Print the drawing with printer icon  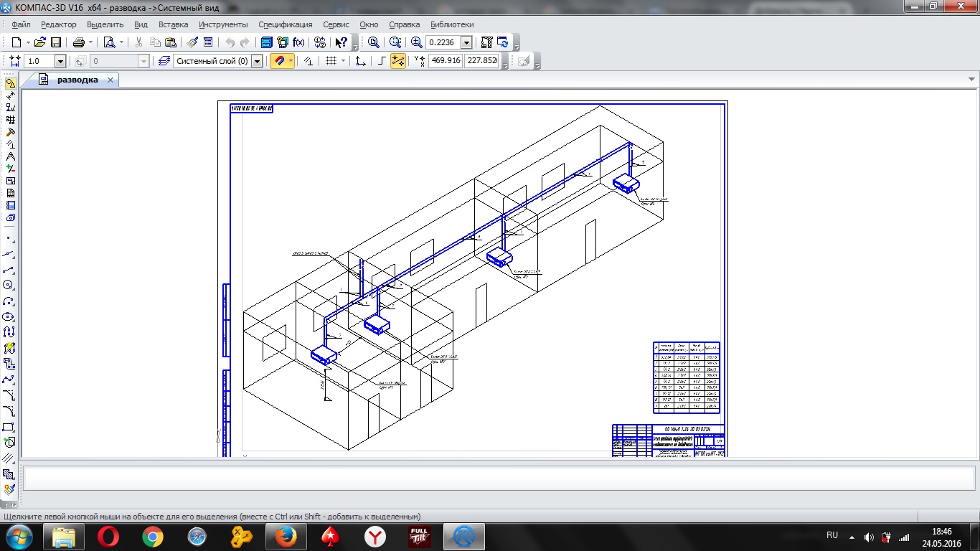pos(79,42)
